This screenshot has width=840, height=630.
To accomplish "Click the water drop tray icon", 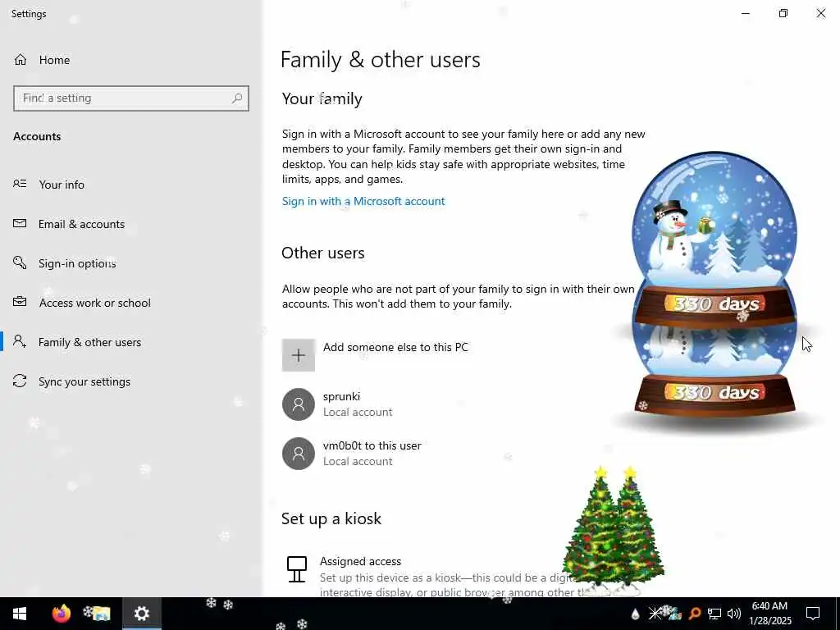I will pos(635,614).
